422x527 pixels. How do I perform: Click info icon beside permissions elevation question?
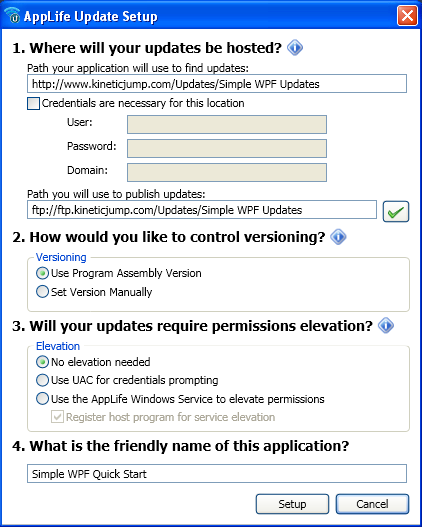click(386, 326)
